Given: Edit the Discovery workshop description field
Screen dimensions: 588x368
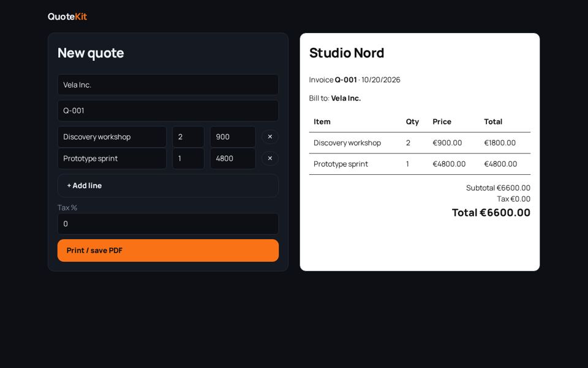Looking at the screenshot, I should click(x=111, y=137).
